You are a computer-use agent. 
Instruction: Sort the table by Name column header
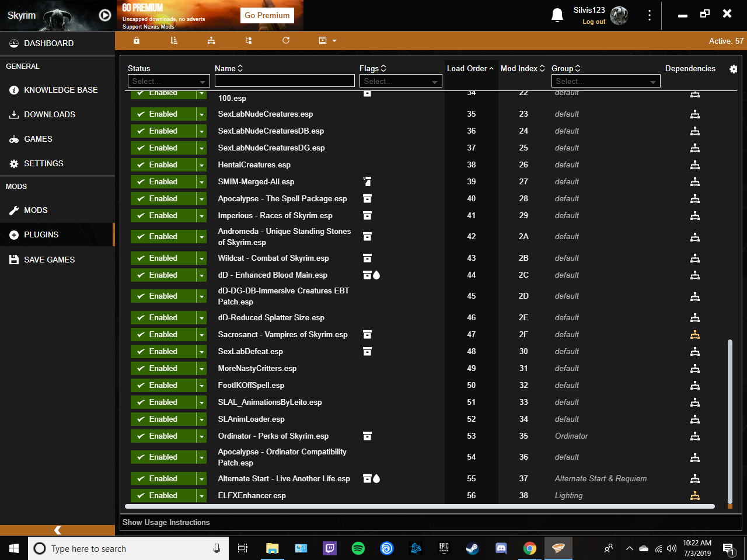[x=229, y=68]
